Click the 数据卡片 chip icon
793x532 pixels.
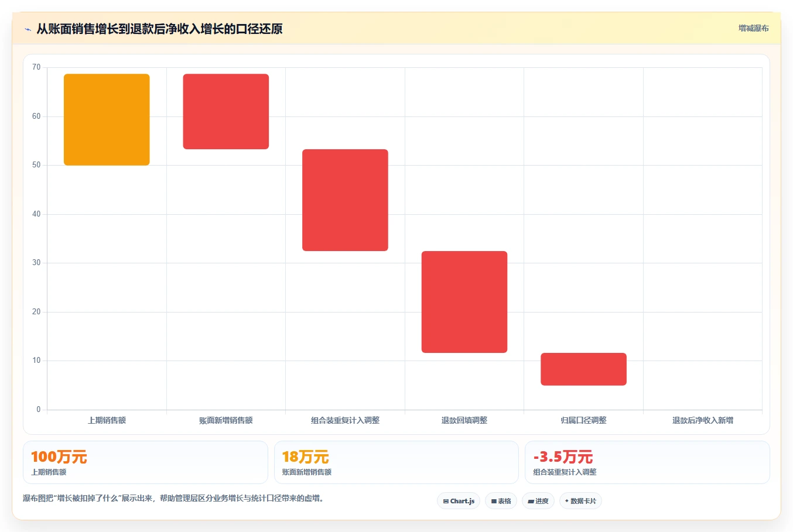(x=567, y=501)
